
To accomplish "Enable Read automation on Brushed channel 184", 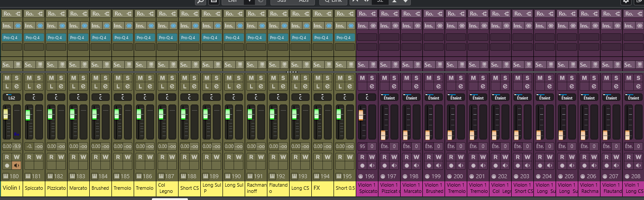I will click(95, 157).
